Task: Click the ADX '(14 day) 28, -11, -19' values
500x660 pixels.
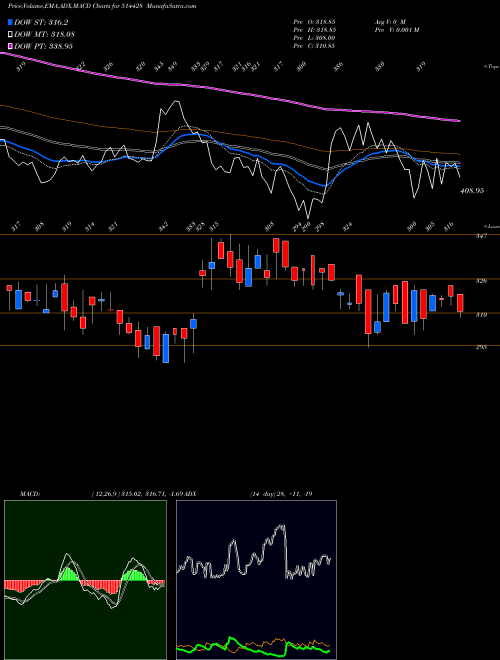Action: pyautogui.click(x=280, y=494)
